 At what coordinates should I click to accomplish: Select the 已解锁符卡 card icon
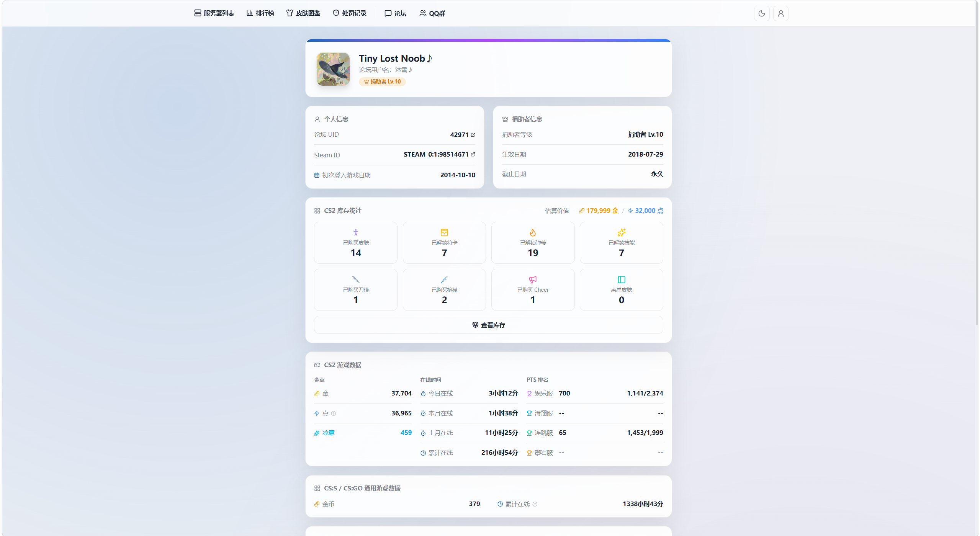click(x=444, y=232)
